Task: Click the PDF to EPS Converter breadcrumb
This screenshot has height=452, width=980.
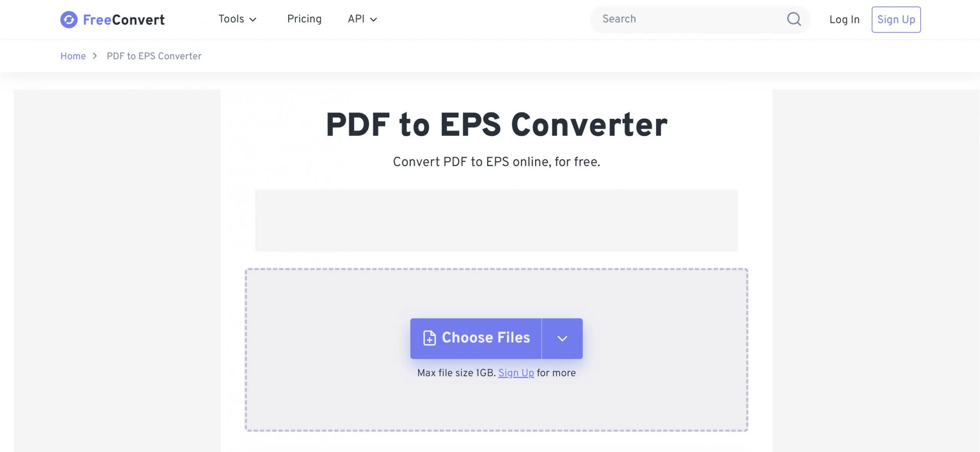Action: pos(154,55)
